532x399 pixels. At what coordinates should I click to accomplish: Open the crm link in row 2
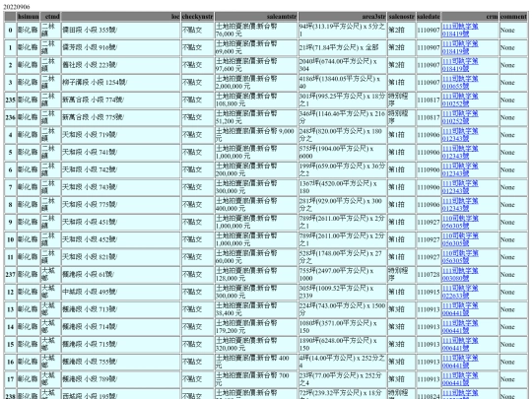click(460, 65)
